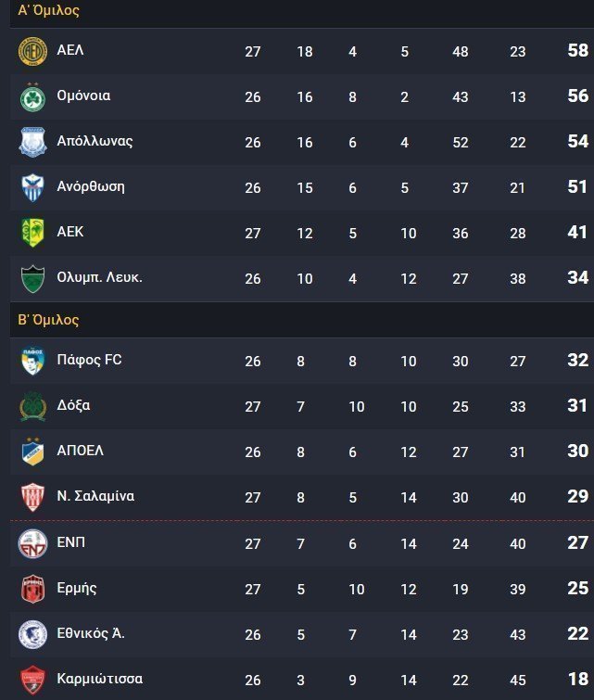The image size is (594, 700).
Task: Click the Δόξα wreath crest icon
Action: pyautogui.click(x=32, y=406)
